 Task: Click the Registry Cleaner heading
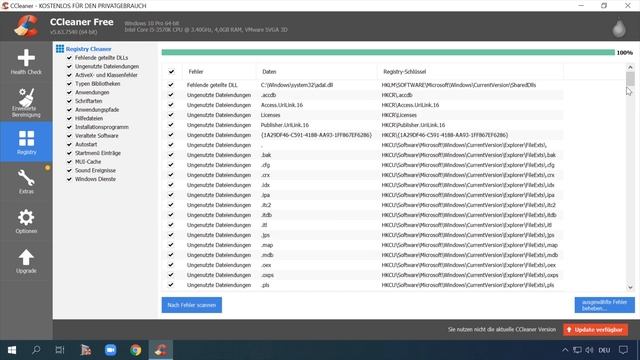89,49
